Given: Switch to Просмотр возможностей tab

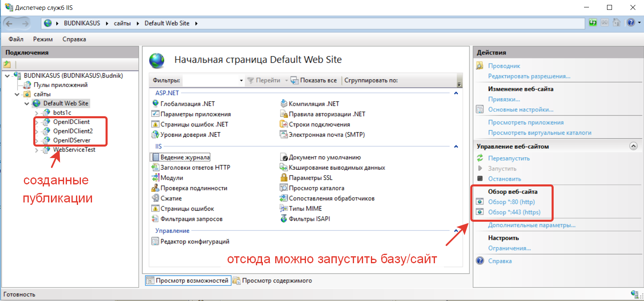Looking at the screenshot, I should click(x=187, y=281).
